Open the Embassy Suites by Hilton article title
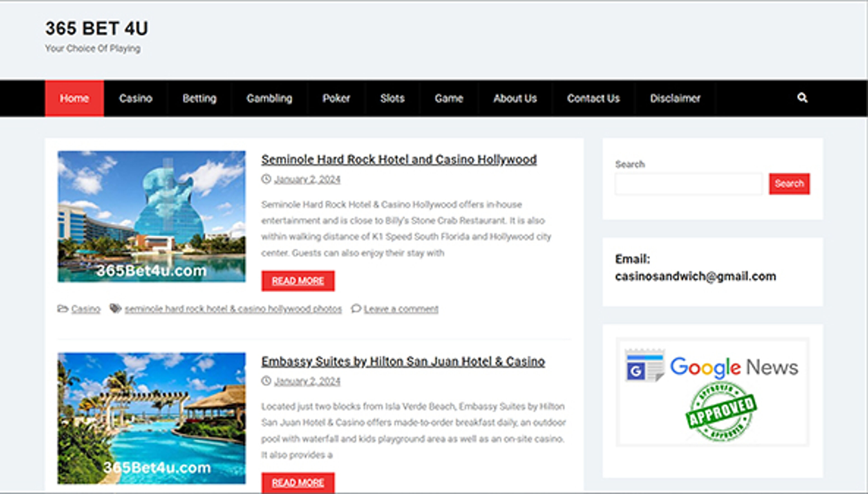Viewport: 868px width, 494px height. [x=403, y=361]
